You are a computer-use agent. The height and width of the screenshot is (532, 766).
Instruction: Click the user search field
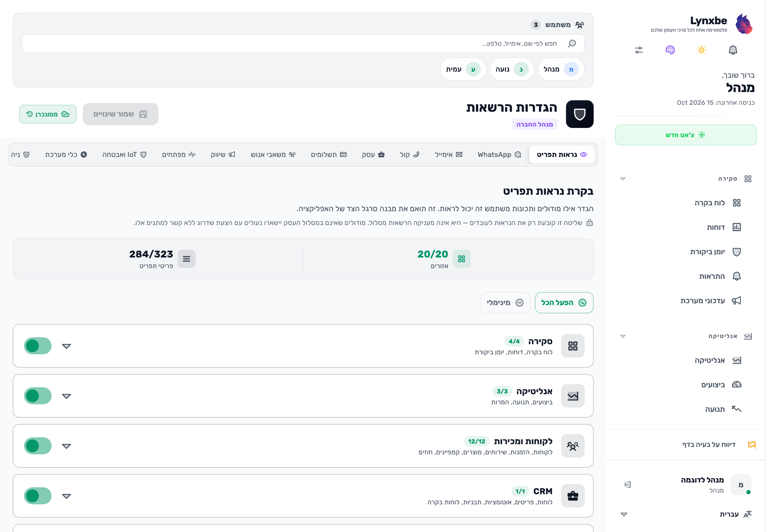point(303,44)
